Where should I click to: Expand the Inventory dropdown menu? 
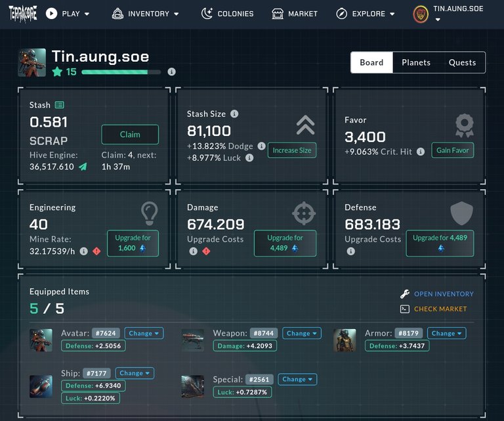click(176, 14)
